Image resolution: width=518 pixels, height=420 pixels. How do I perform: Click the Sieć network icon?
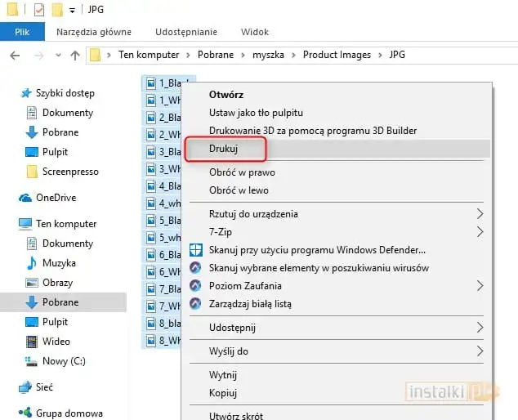[25, 387]
